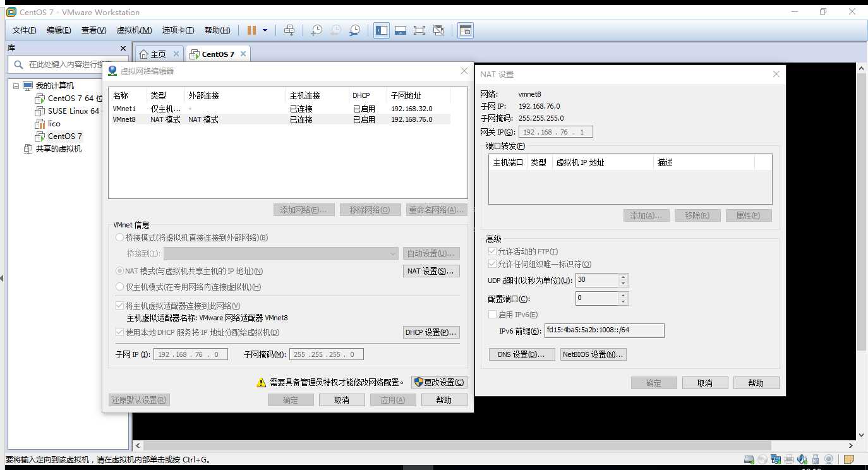Click the scroll right arrow of the horizontal scrollbar
The height and width of the screenshot is (470, 868).
[852, 446]
